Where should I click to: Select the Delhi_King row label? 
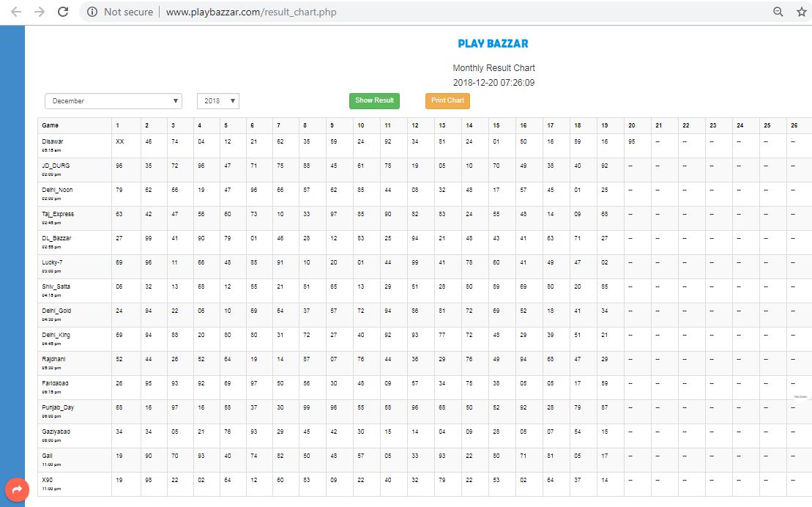[56, 335]
